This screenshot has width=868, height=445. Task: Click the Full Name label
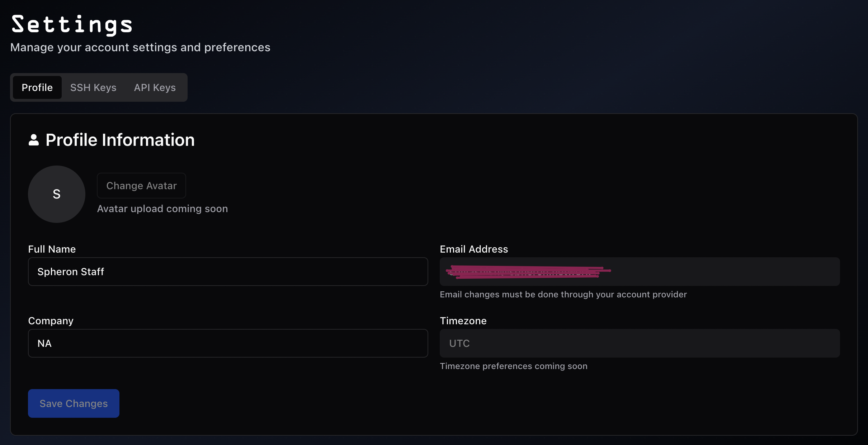click(52, 249)
